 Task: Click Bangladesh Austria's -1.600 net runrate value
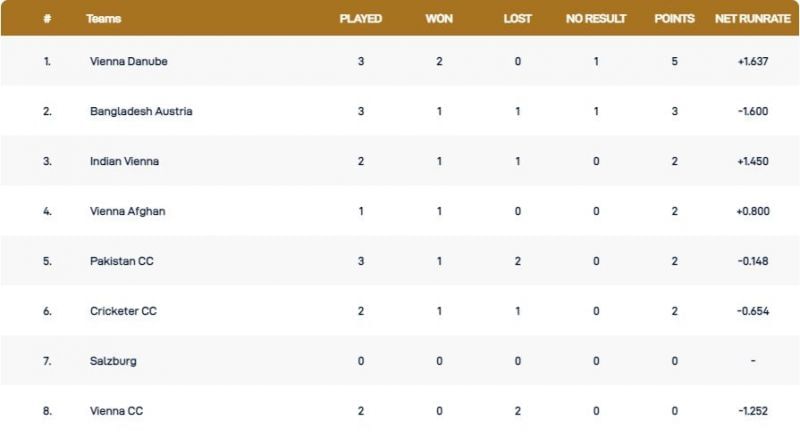coord(751,111)
